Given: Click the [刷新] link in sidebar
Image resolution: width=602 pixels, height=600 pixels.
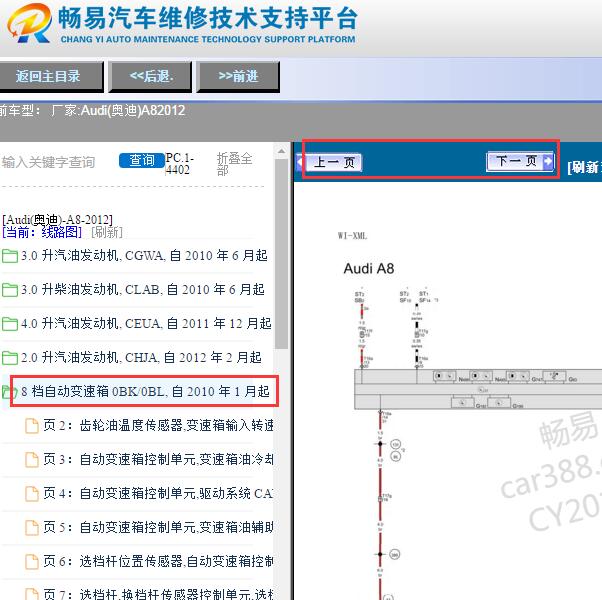Looking at the screenshot, I should click(x=107, y=232).
